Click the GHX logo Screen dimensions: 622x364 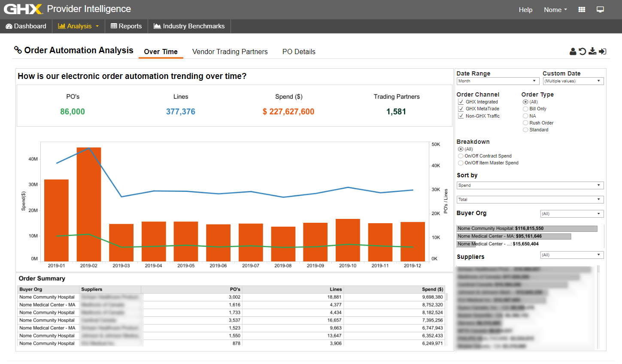coord(23,9)
